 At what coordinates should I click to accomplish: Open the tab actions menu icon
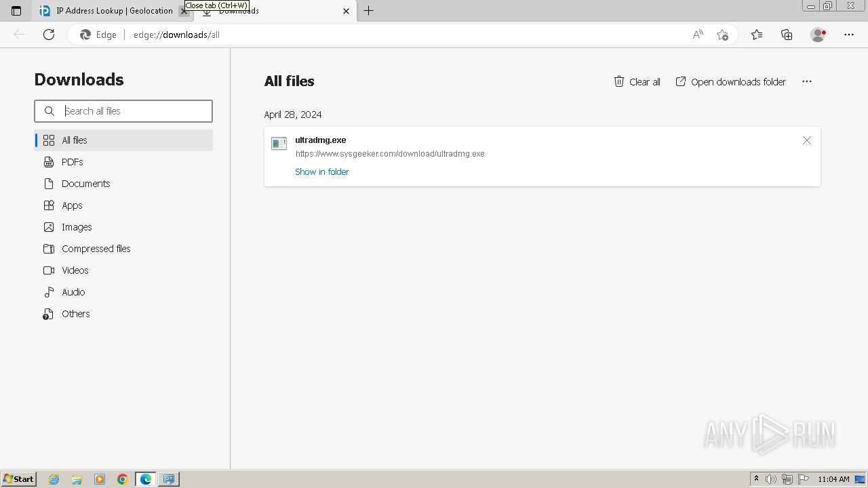pyautogui.click(x=16, y=11)
